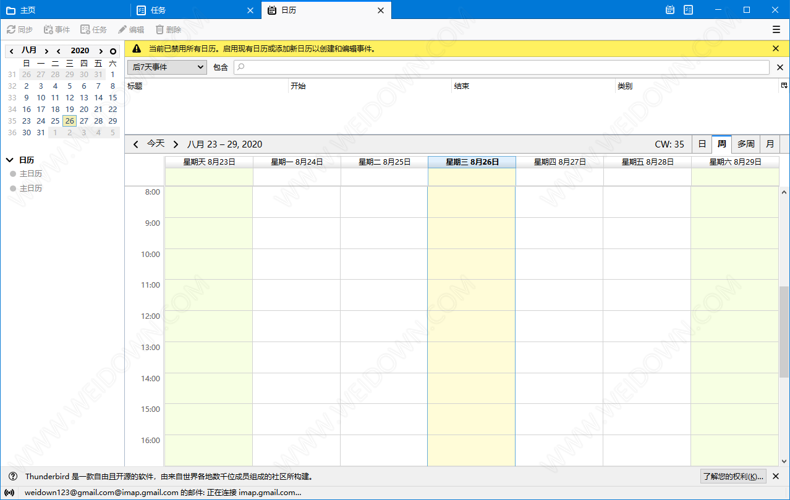The image size is (790, 500).
Task: Sort events by 结束 column
Action: tap(533, 86)
